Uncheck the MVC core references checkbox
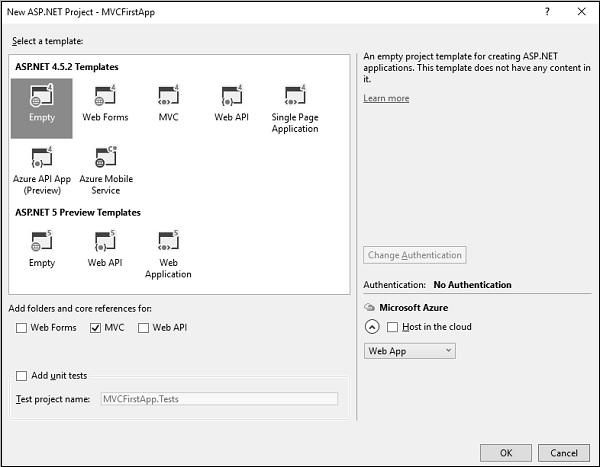Screen dimensions: 600x467 tap(95, 328)
